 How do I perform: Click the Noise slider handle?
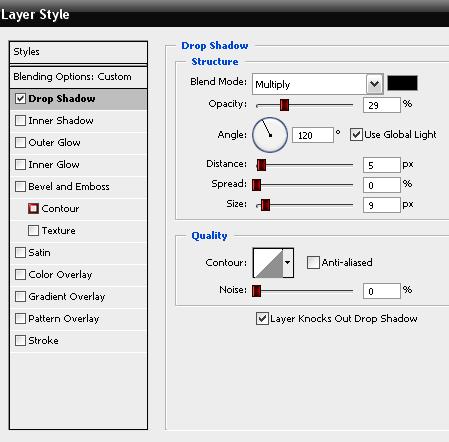click(x=256, y=291)
